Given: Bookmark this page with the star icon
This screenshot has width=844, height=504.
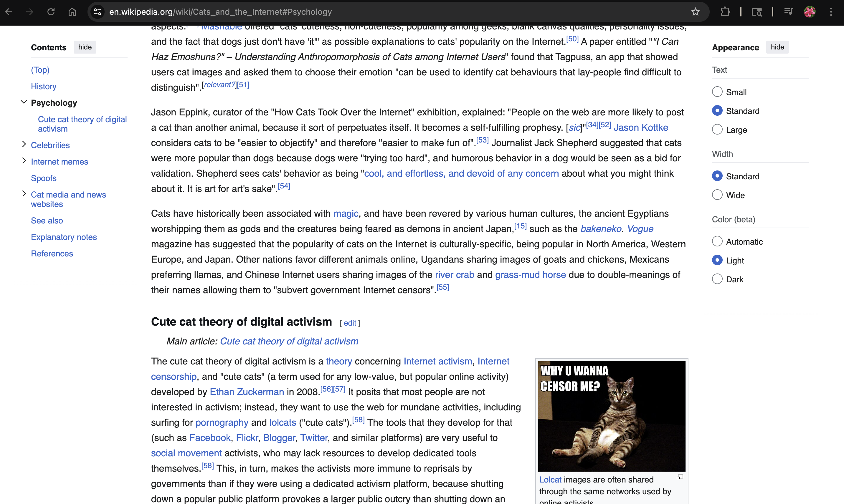Looking at the screenshot, I should (695, 12).
